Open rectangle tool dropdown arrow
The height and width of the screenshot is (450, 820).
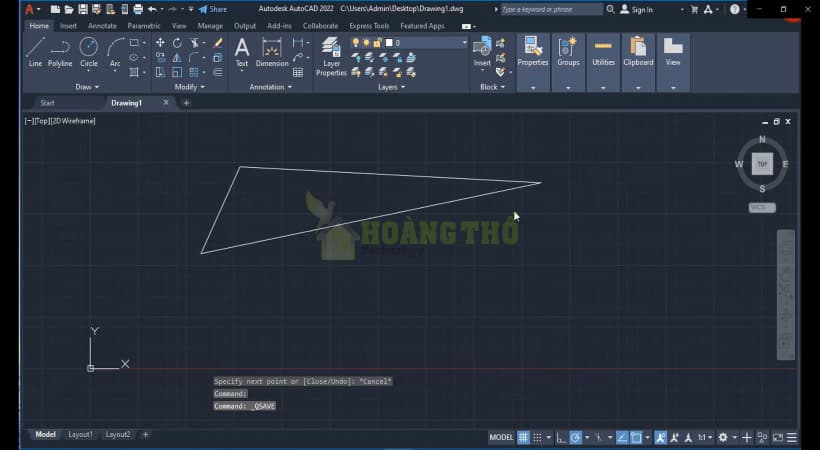click(x=144, y=43)
